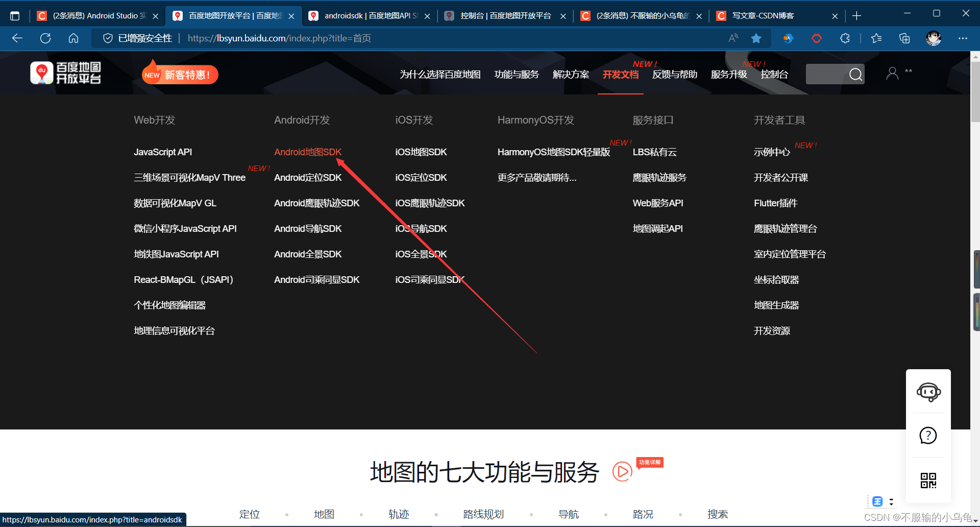The height and width of the screenshot is (527, 980).
Task: Open the 开发资源 link
Action: point(772,331)
